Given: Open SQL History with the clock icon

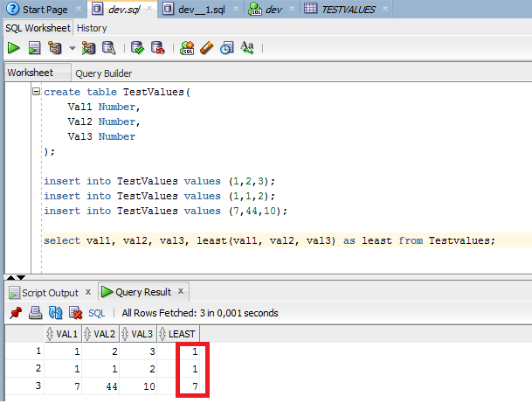Looking at the screenshot, I should (226, 47).
